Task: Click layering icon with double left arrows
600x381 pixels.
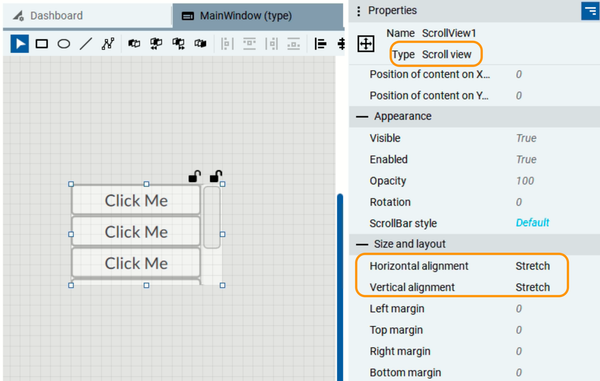Action: pyautogui.click(x=156, y=44)
